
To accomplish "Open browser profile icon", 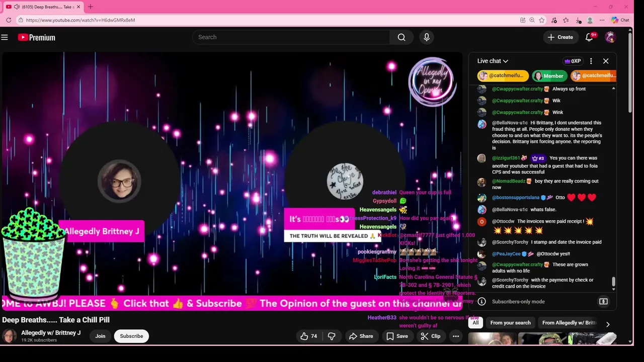I will 590,20.
